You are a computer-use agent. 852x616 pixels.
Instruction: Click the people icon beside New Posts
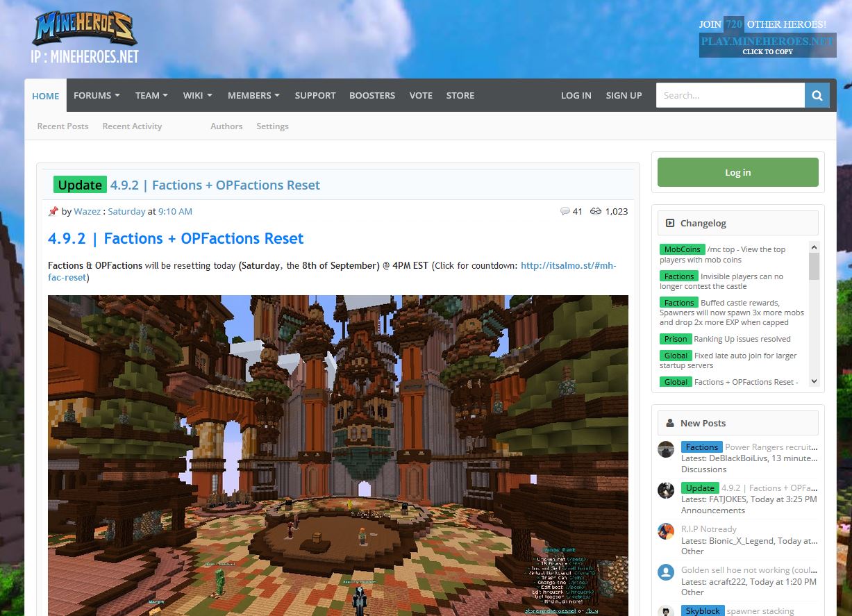pos(669,423)
